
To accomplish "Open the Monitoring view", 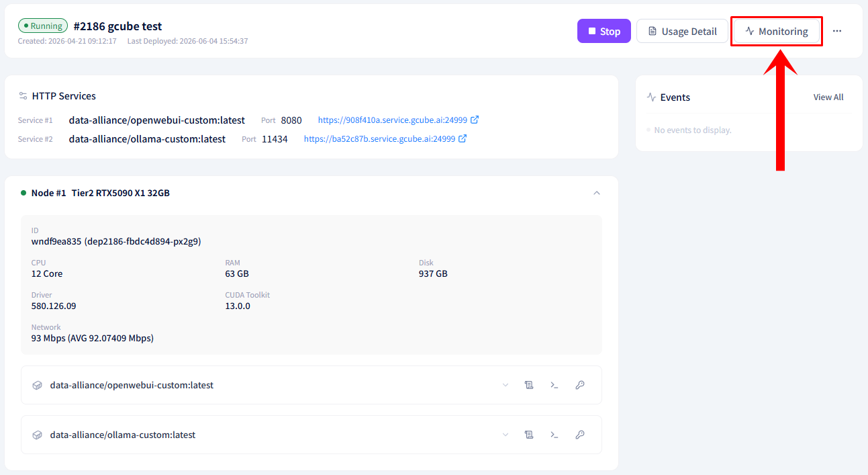I will 777,31.
